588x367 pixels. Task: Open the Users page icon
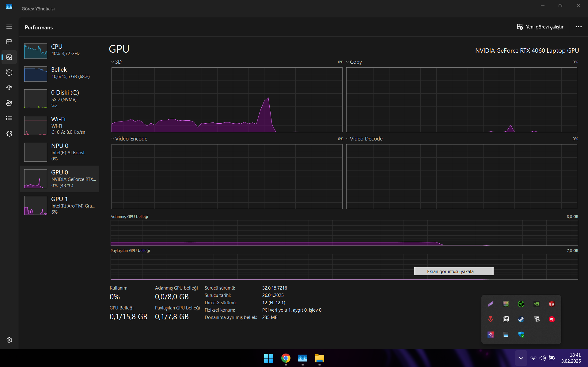[9, 103]
